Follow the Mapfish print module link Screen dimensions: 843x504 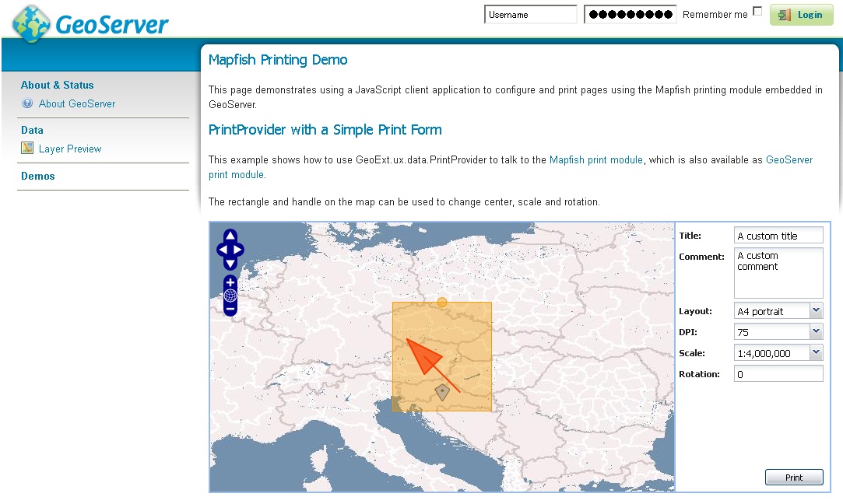click(596, 159)
